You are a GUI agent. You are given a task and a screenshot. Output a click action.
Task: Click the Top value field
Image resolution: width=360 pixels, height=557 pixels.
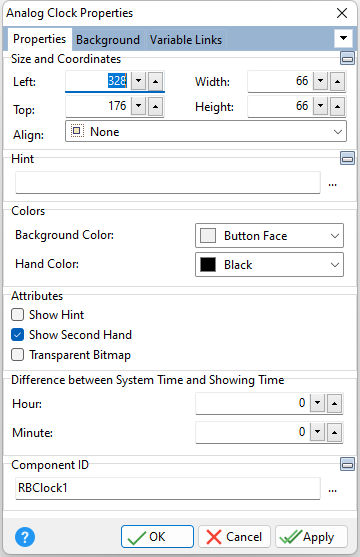pyautogui.click(x=98, y=106)
